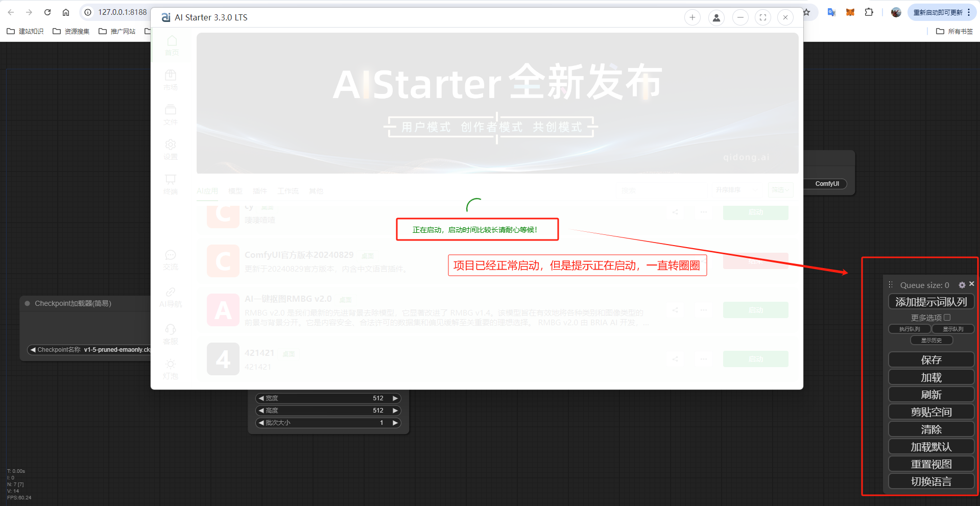
Task: Open the 推广网站 bookmarks folder
Action: click(117, 31)
